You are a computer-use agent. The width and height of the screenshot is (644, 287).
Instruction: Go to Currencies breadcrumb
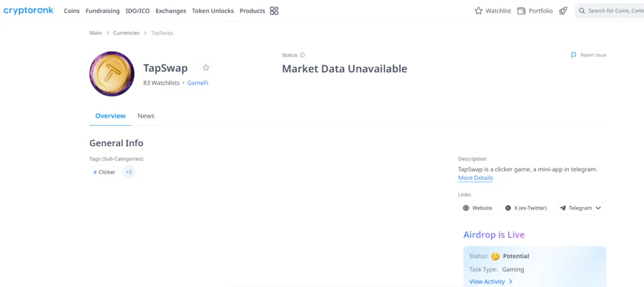pyautogui.click(x=126, y=33)
